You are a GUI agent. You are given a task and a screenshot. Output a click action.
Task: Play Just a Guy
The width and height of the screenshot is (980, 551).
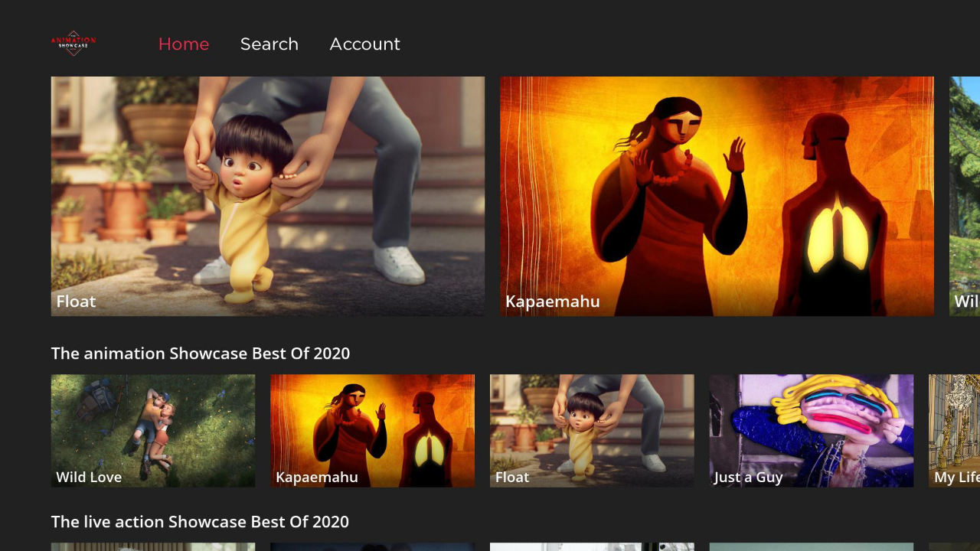coord(811,430)
